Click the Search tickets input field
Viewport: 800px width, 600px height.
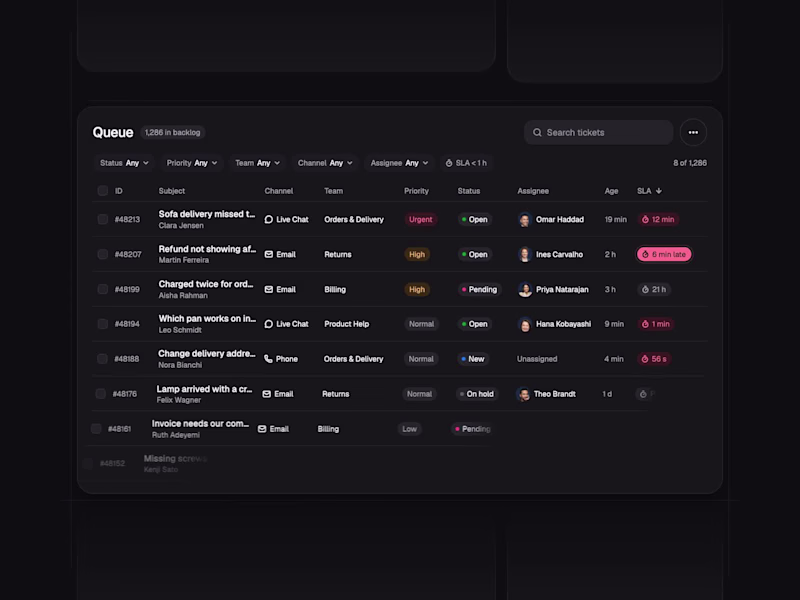pyautogui.click(x=598, y=133)
